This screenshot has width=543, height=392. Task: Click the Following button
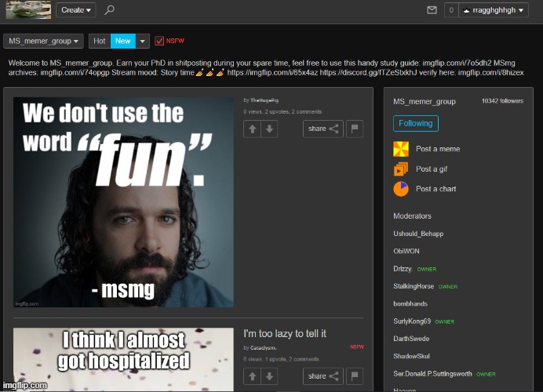tap(416, 124)
